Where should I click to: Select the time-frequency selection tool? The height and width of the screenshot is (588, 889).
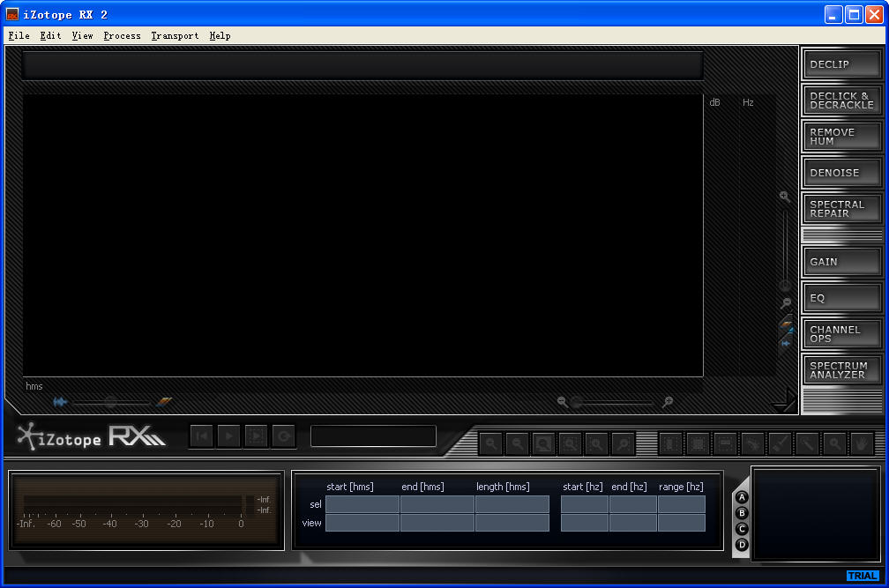(698, 443)
